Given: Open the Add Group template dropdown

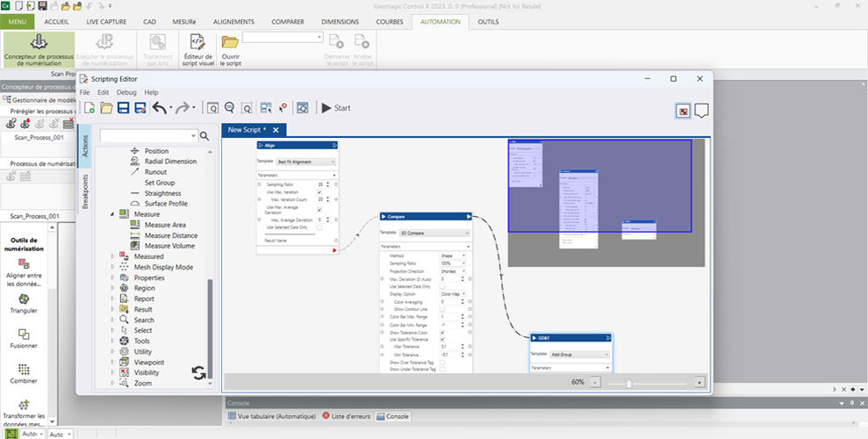Looking at the screenshot, I should 579,355.
